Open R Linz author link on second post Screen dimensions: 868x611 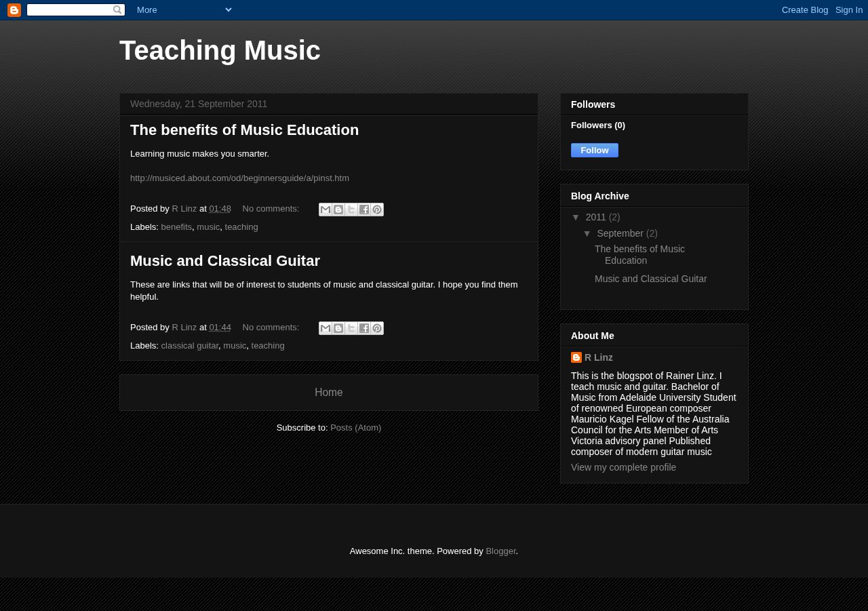pos(184,328)
